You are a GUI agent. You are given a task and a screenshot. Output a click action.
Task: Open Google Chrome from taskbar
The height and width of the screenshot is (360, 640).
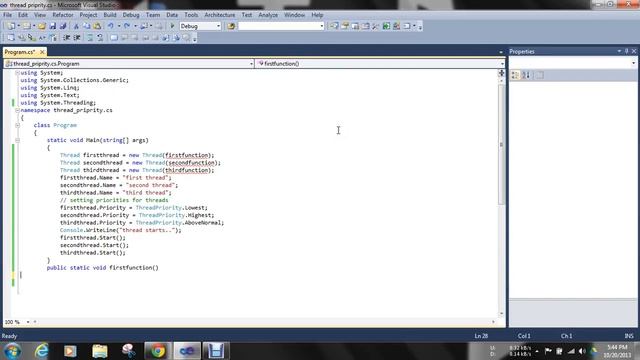pos(157,351)
